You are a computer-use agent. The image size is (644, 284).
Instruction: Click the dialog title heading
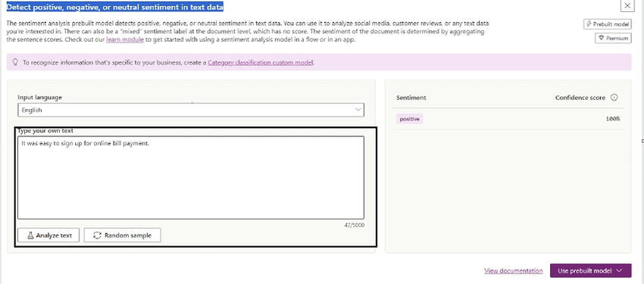point(115,7)
